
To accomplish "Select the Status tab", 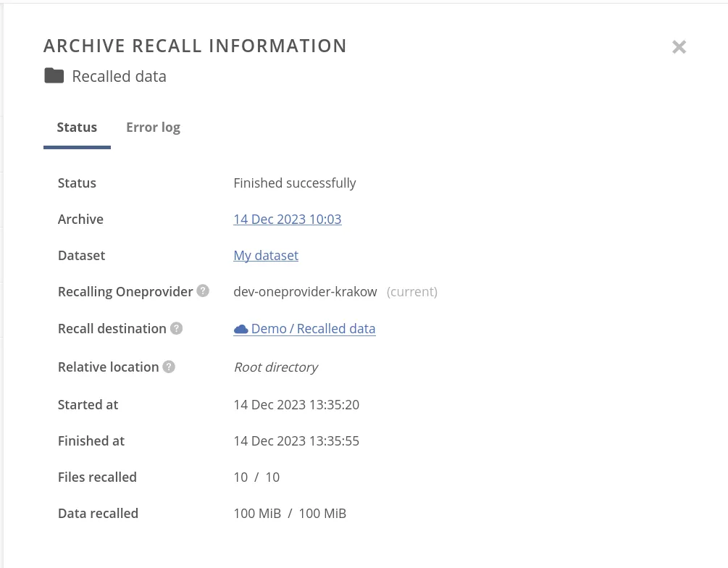I will click(77, 128).
